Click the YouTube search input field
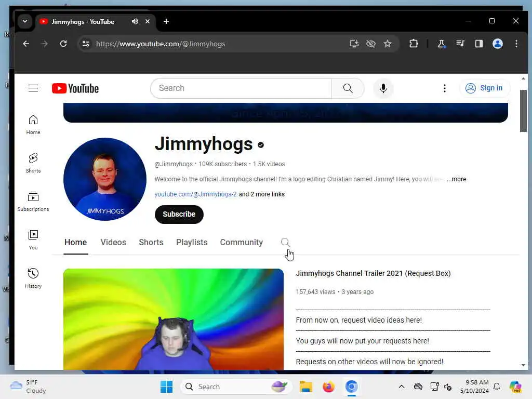Screen dimensions: 532x399 pyautogui.click(x=241, y=88)
